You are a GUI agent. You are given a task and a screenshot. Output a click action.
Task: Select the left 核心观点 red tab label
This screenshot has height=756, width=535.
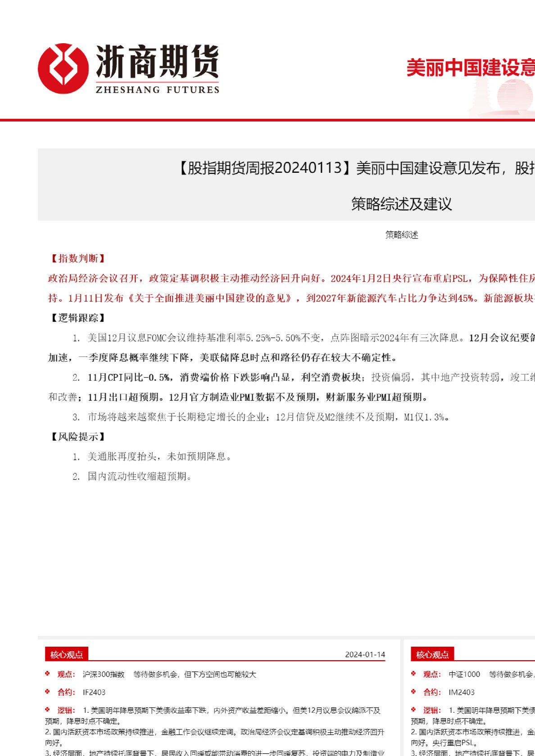67,654
